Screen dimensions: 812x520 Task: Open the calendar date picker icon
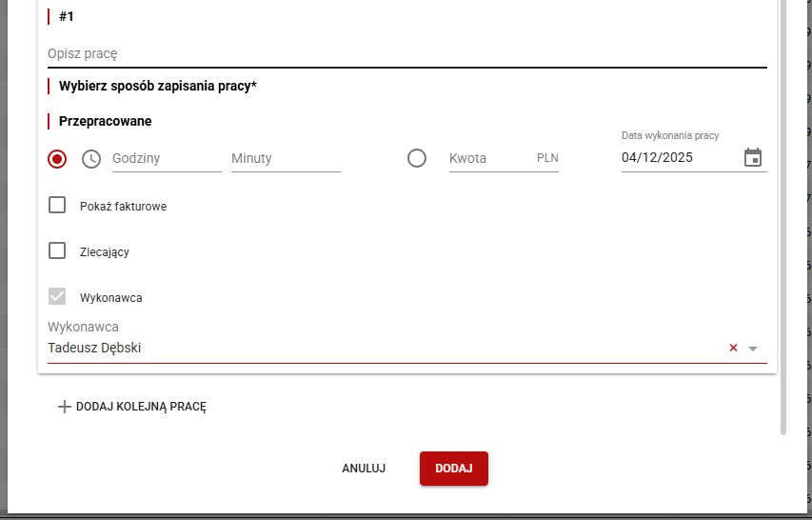753,158
